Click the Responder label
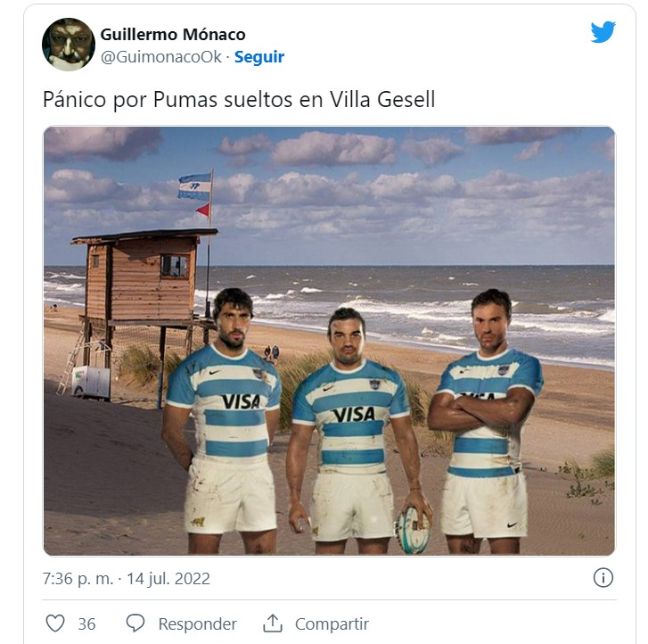The height and width of the screenshot is (644, 648). (x=198, y=623)
